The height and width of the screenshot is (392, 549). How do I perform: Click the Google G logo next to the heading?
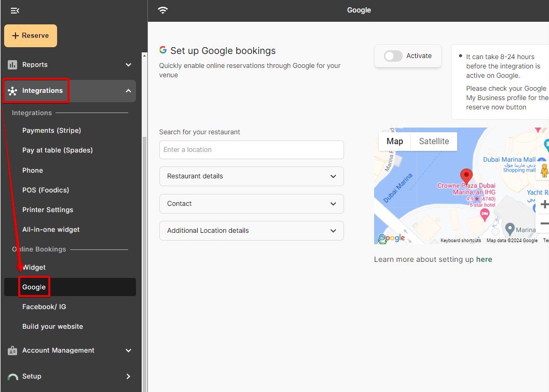point(162,50)
